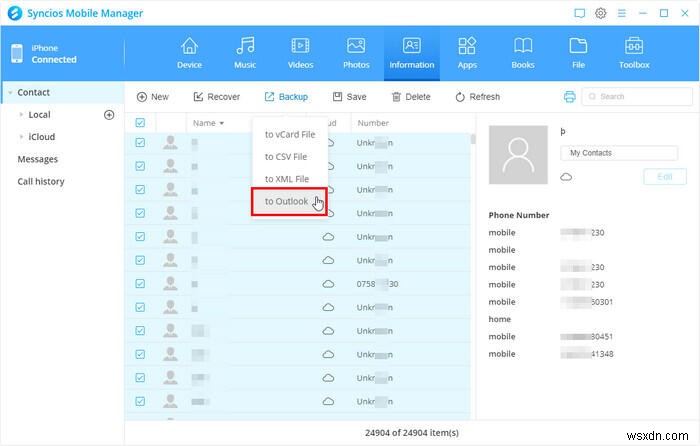Click the cloud icon in the 0758 row
Viewport: 700px width, 446px height.
click(328, 284)
